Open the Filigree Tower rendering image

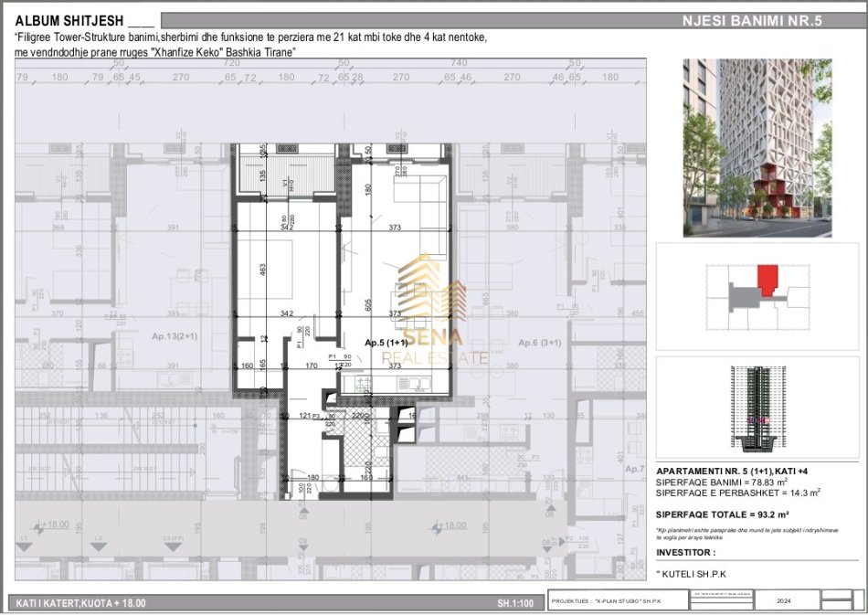[x=757, y=148]
